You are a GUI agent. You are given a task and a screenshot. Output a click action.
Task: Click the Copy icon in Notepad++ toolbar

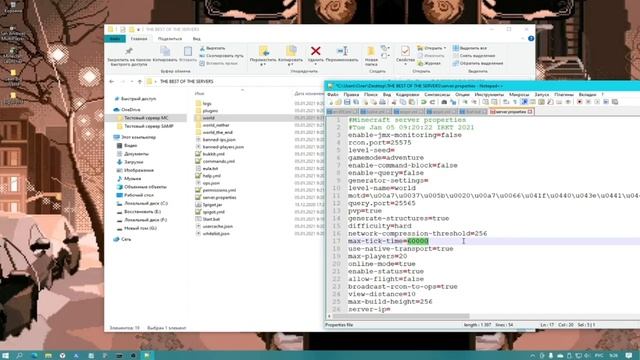point(403,102)
